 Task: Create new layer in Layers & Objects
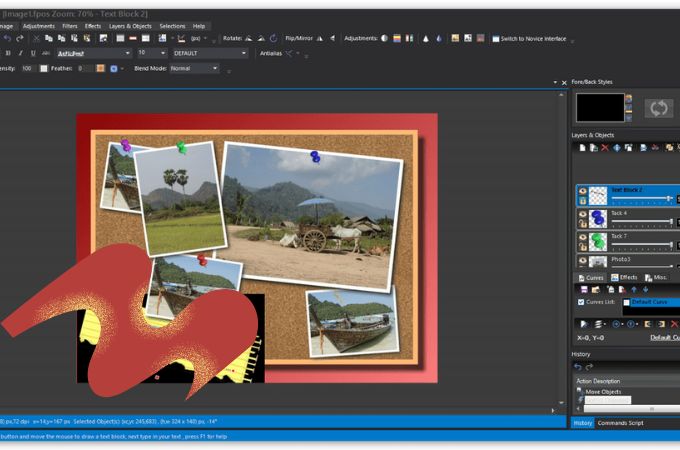click(582, 148)
